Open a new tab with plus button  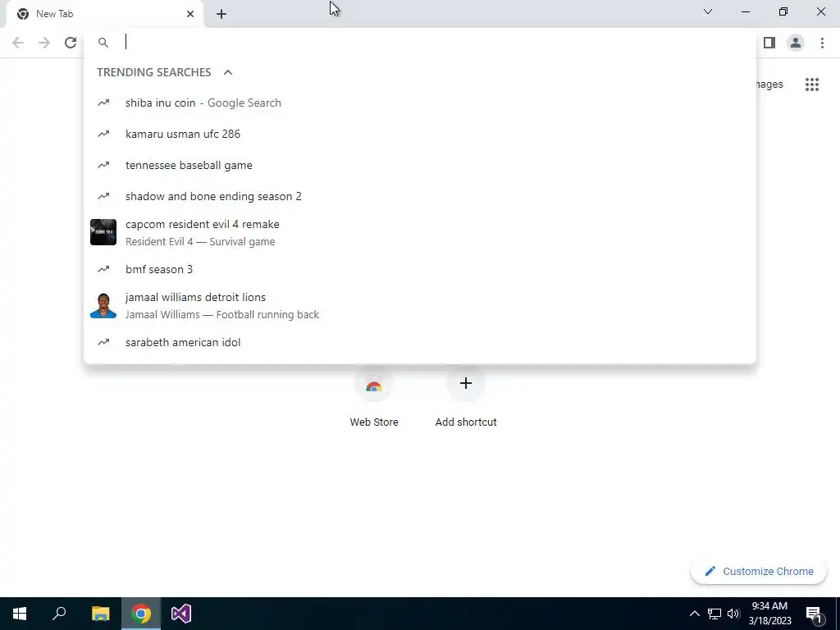(x=221, y=14)
